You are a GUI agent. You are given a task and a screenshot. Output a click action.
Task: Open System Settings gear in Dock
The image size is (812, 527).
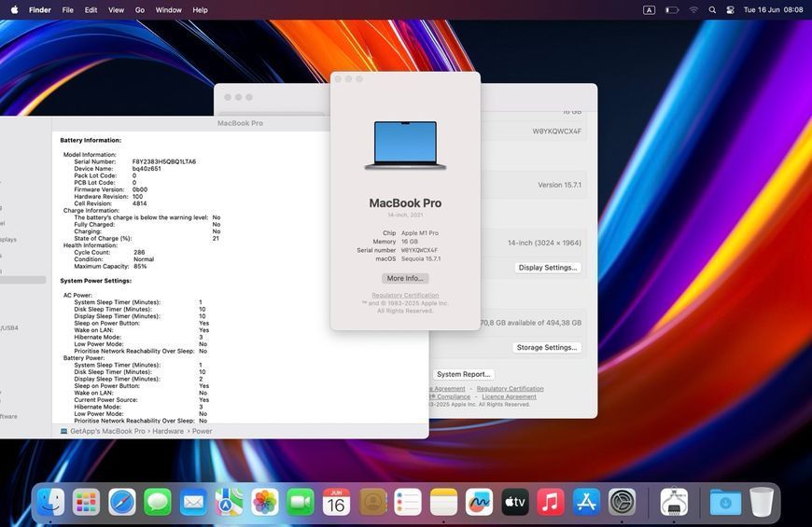[x=622, y=502]
